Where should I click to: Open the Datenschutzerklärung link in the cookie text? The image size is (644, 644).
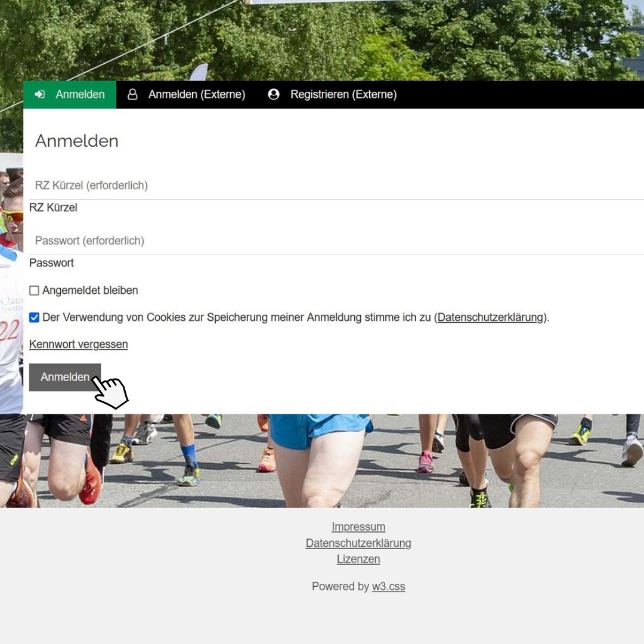tap(490, 318)
